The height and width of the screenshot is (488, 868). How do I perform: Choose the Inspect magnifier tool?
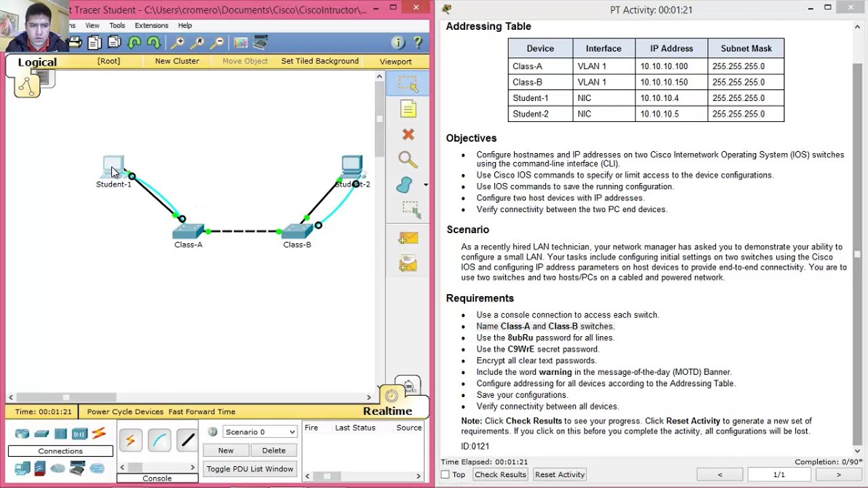408,160
